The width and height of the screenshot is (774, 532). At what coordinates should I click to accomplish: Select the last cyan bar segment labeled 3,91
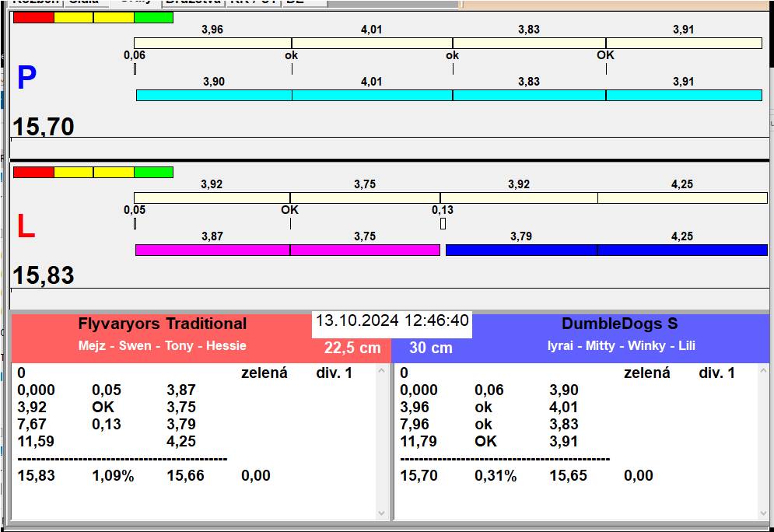(683, 95)
